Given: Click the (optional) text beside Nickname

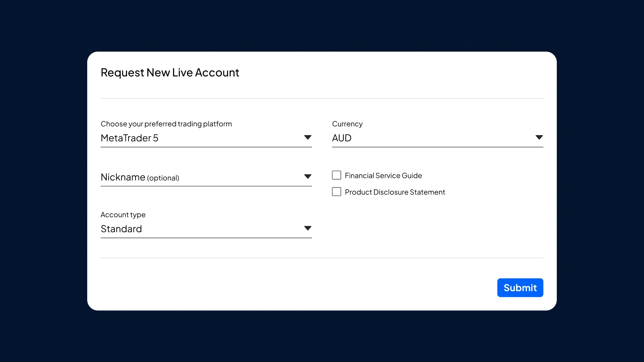Looking at the screenshot, I should (163, 178).
